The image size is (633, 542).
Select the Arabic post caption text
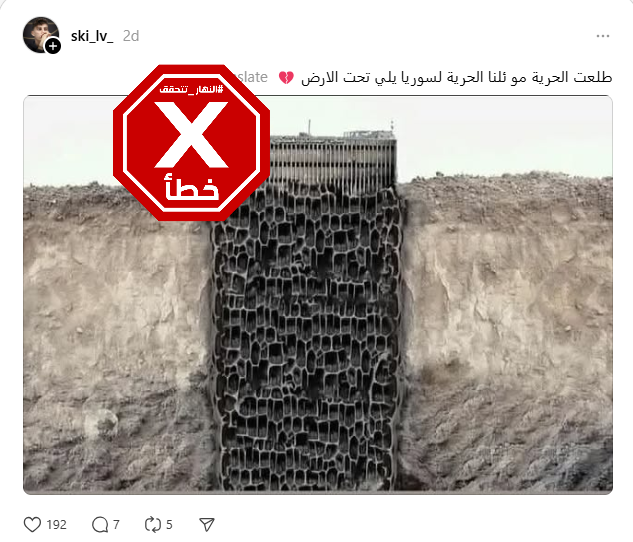click(457, 77)
